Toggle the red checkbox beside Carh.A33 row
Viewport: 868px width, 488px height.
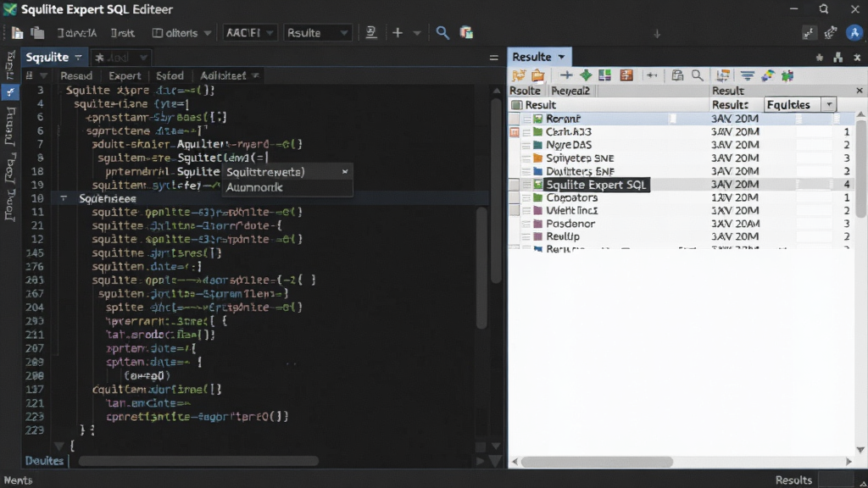click(515, 132)
